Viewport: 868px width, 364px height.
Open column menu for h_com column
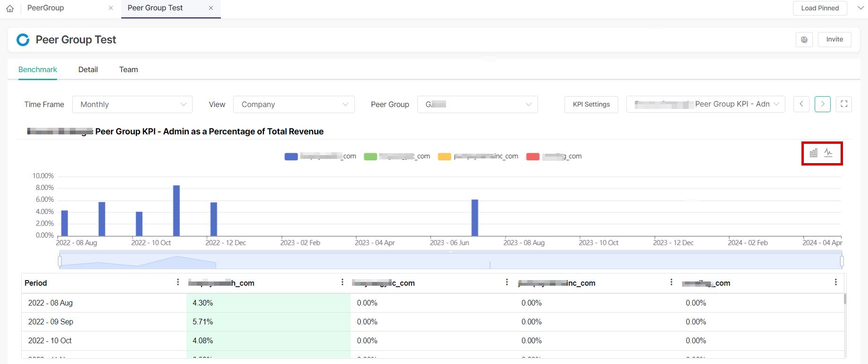point(342,282)
